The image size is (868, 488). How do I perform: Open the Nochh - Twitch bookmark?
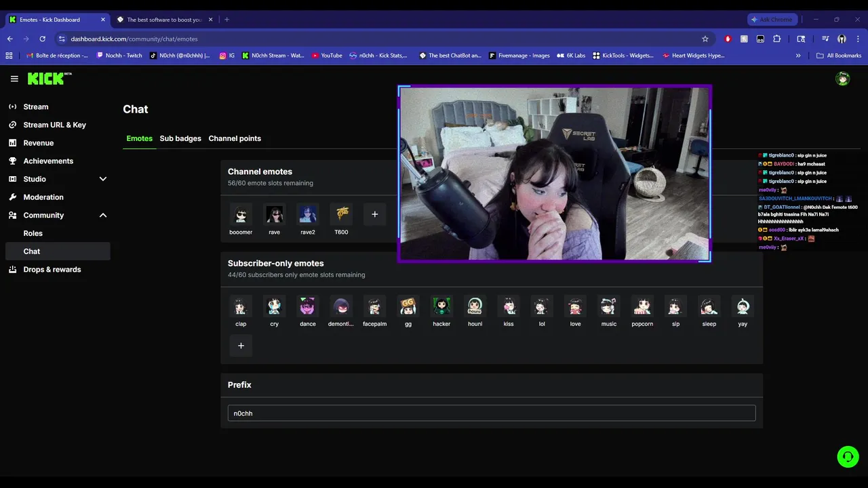[x=120, y=56]
